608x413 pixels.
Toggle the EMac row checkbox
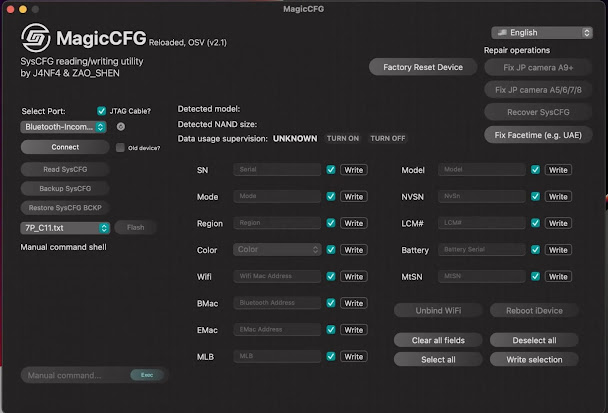point(331,329)
